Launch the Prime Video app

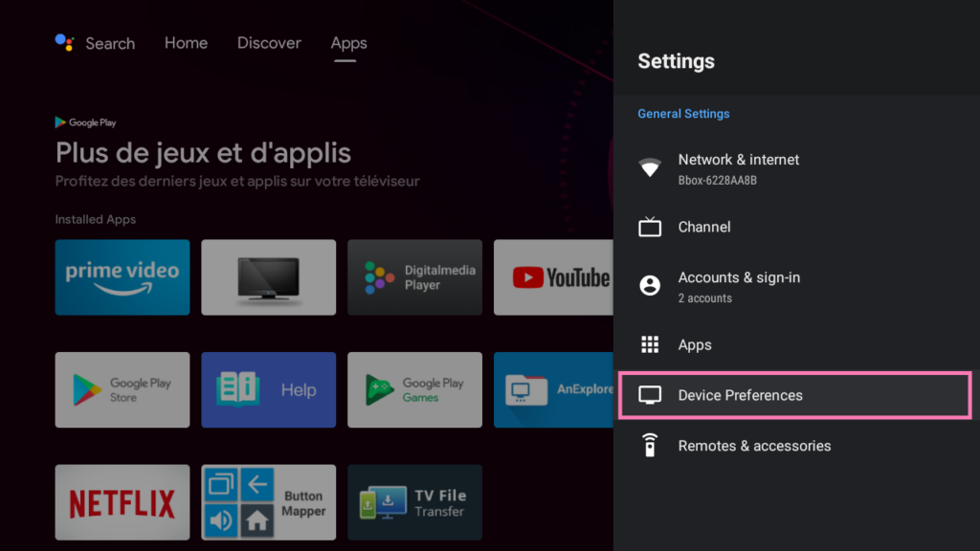tap(122, 277)
